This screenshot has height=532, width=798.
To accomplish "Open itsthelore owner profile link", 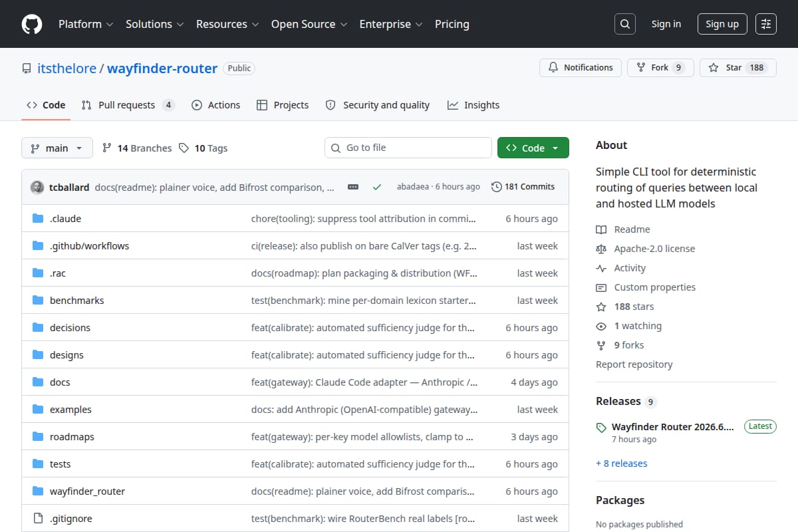I will (x=66, y=68).
